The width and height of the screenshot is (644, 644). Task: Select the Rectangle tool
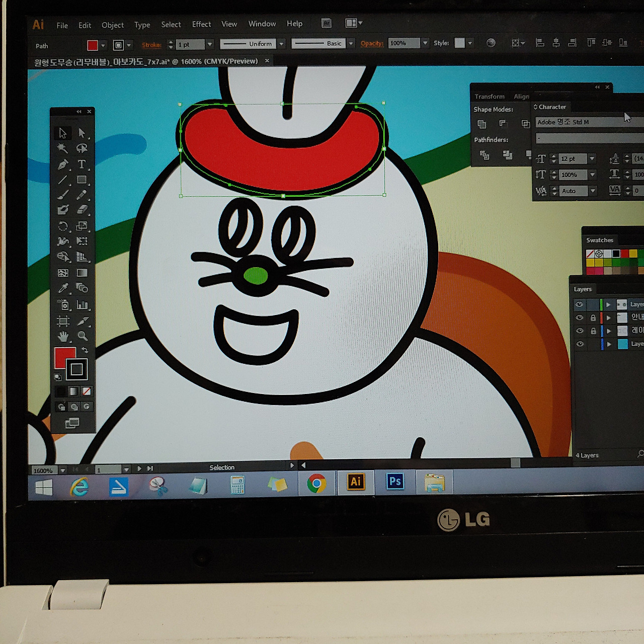pos(82,180)
